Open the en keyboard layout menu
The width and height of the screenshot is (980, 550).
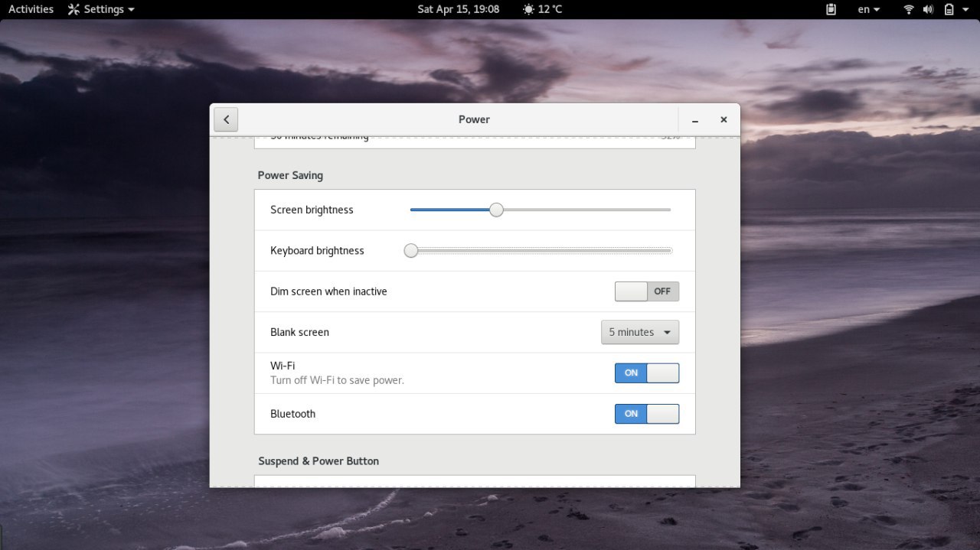coord(869,9)
